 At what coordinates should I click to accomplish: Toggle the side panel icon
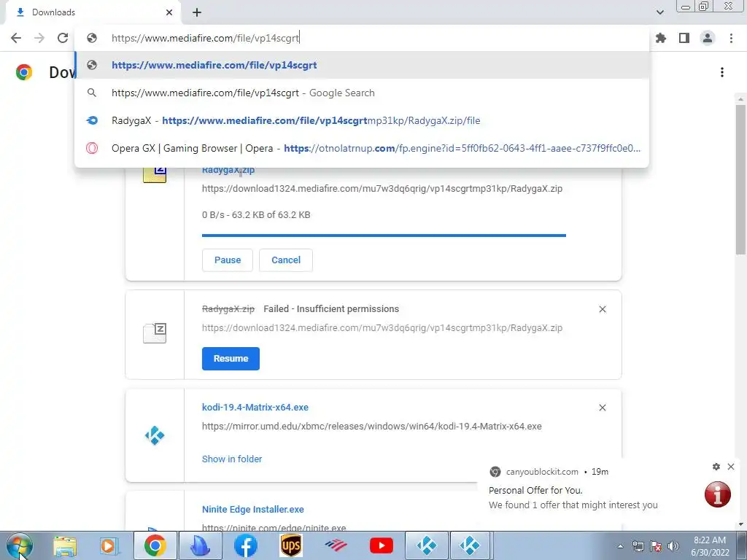click(x=684, y=38)
